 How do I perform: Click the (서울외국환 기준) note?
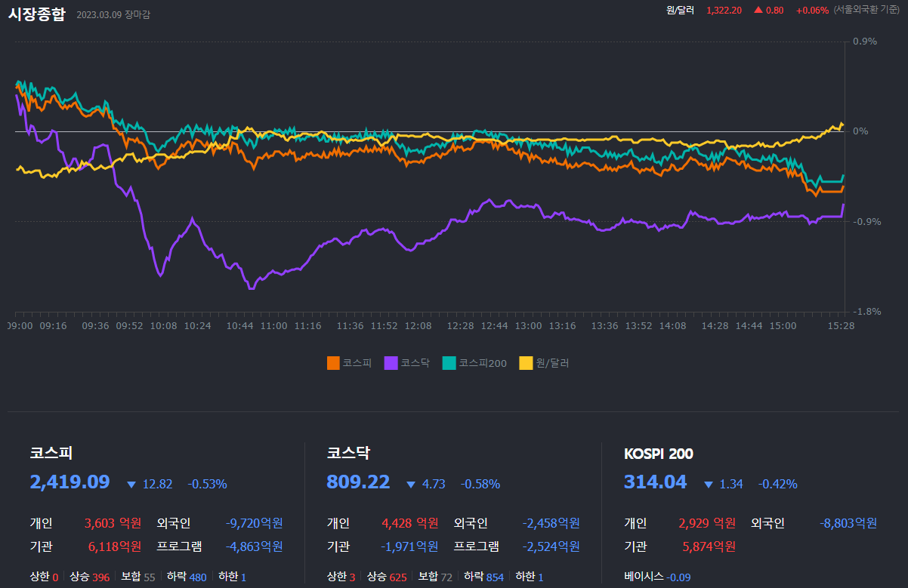click(x=866, y=10)
